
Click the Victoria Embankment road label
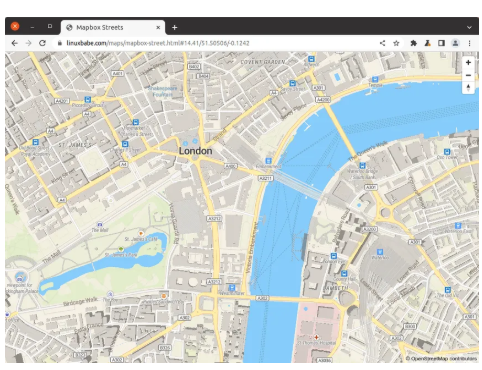click(x=251, y=248)
